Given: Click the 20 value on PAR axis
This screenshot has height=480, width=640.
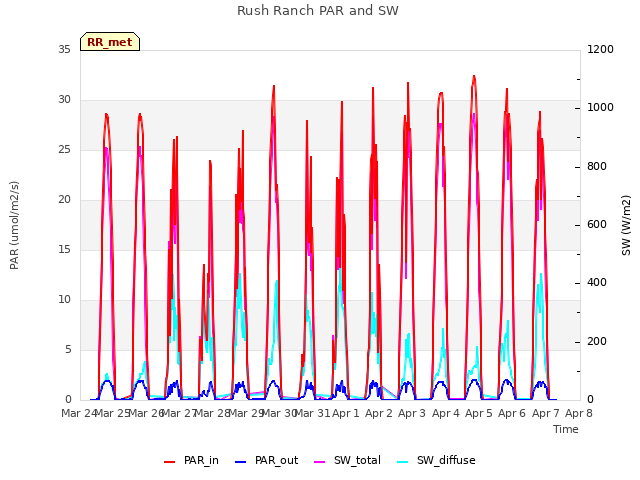Looking at the screenshot, I should 64,200.
